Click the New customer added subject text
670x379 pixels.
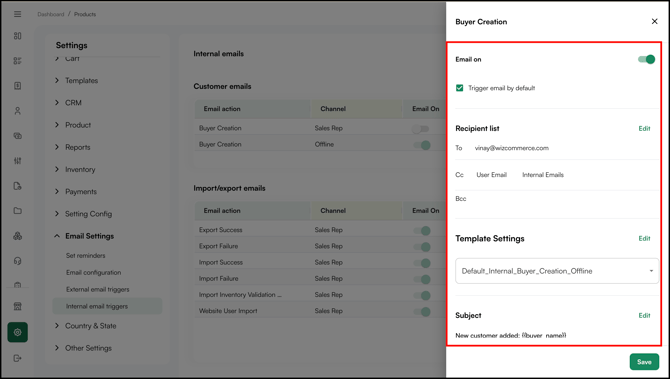point(511,335)
